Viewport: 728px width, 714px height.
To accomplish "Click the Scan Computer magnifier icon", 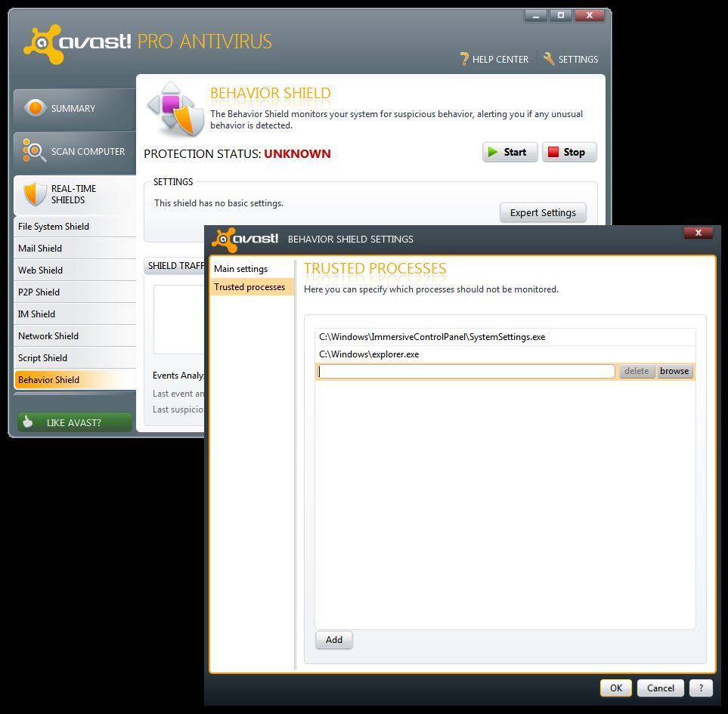I will 34,151.
